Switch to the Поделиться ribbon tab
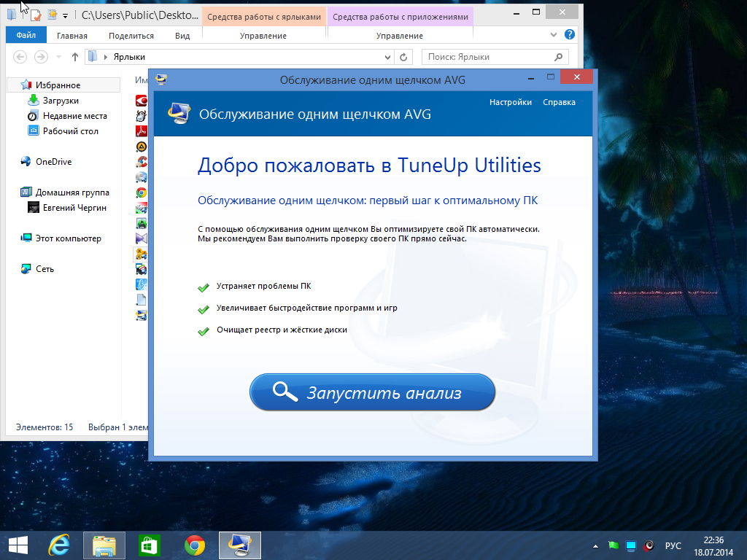Screen dimensions: 747x560 tap(131, 36)
